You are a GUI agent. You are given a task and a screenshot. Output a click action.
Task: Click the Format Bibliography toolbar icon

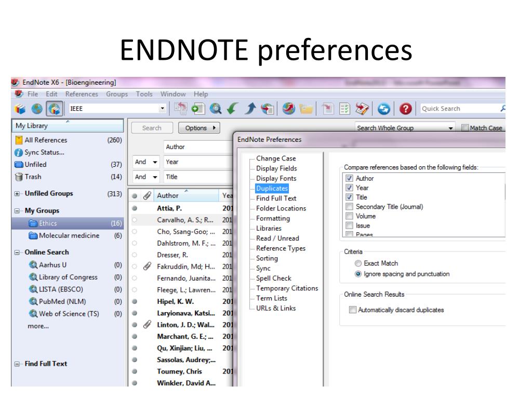click(345, 109)
